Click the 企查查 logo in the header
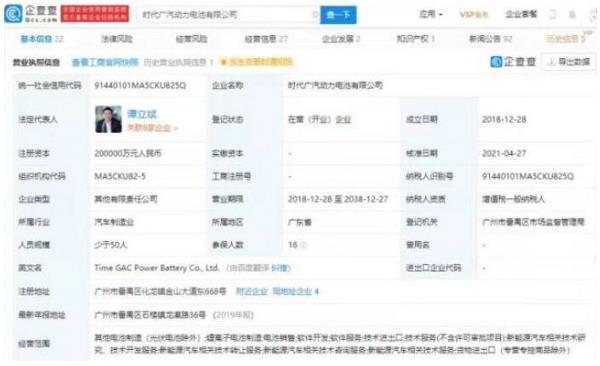 (x=31, y=14)
